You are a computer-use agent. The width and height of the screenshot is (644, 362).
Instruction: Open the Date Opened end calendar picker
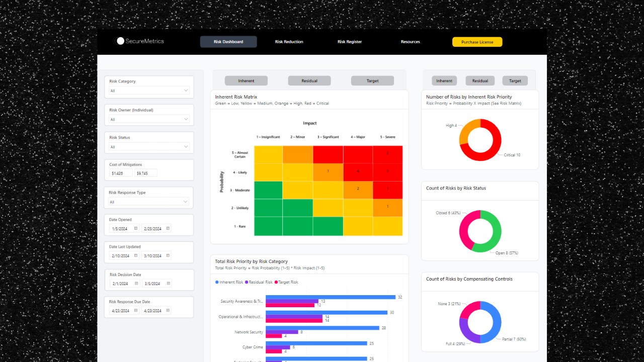click(168, 228)
